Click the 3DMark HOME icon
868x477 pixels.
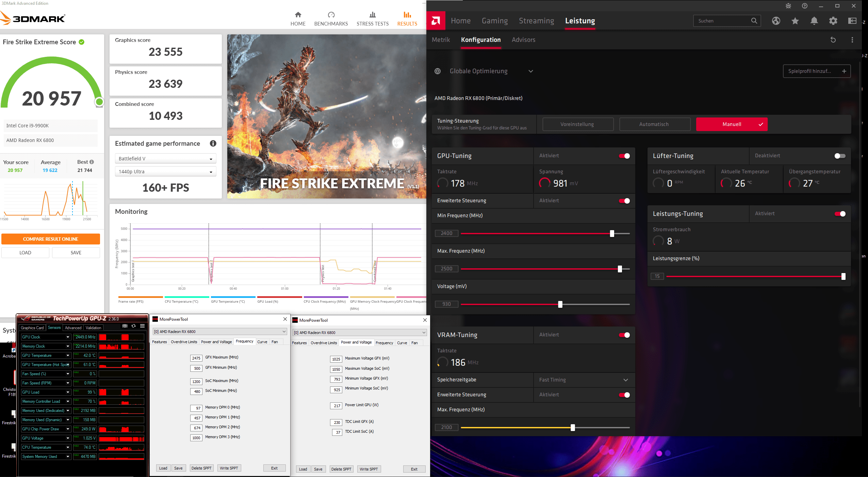pyautogui.click(x=298, y=15)
